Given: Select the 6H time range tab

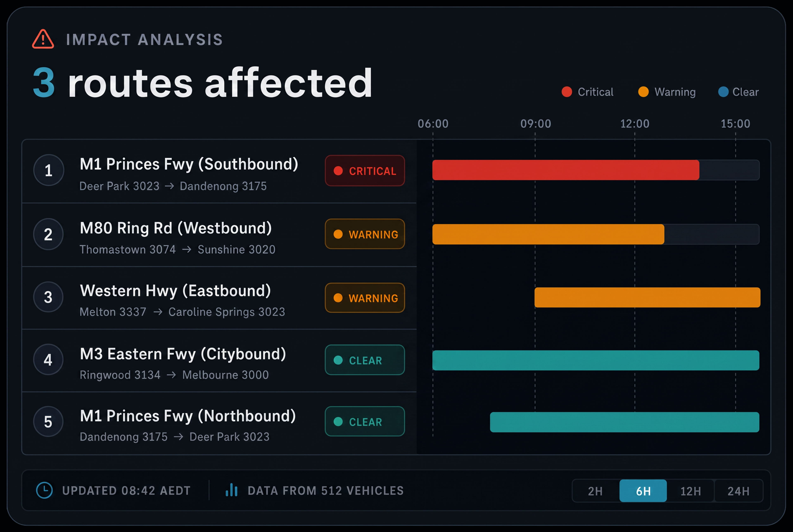Looking at the screenshot, I should coord(643,491).
